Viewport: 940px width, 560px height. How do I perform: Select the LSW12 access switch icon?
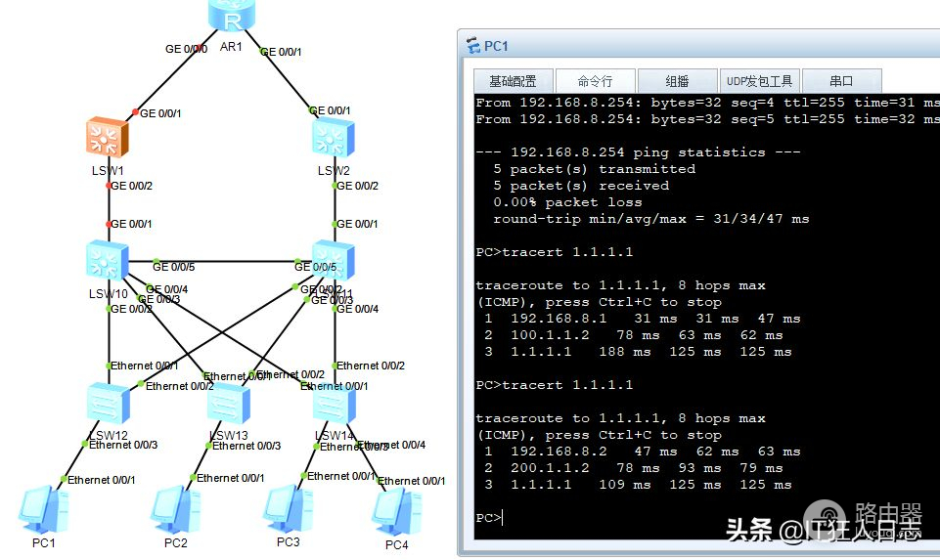108,403
